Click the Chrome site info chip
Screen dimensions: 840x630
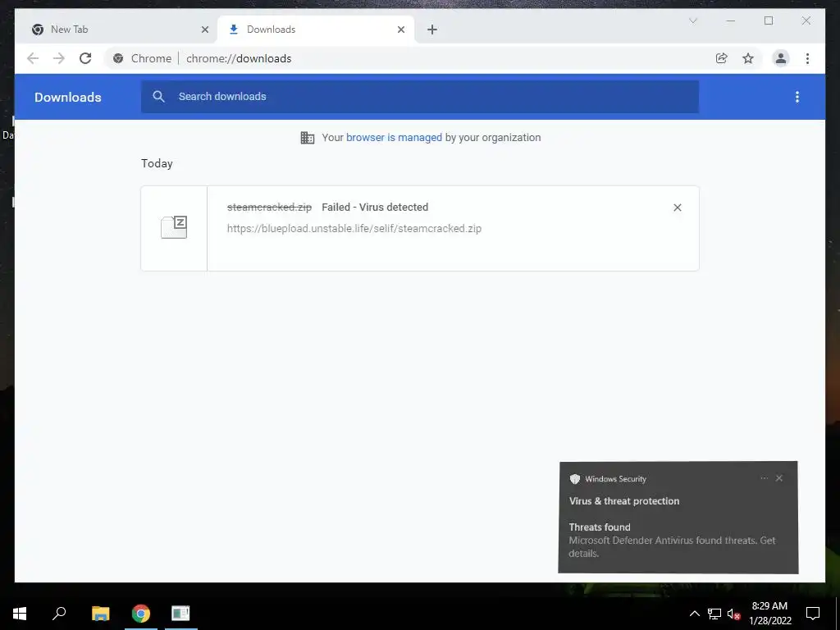coord(143,58)
